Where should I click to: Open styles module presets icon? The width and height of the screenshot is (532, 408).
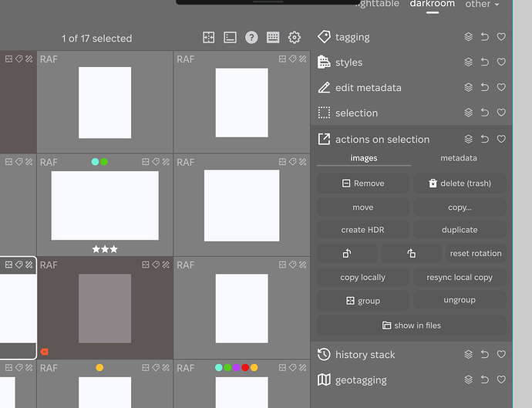click(468, 62)
